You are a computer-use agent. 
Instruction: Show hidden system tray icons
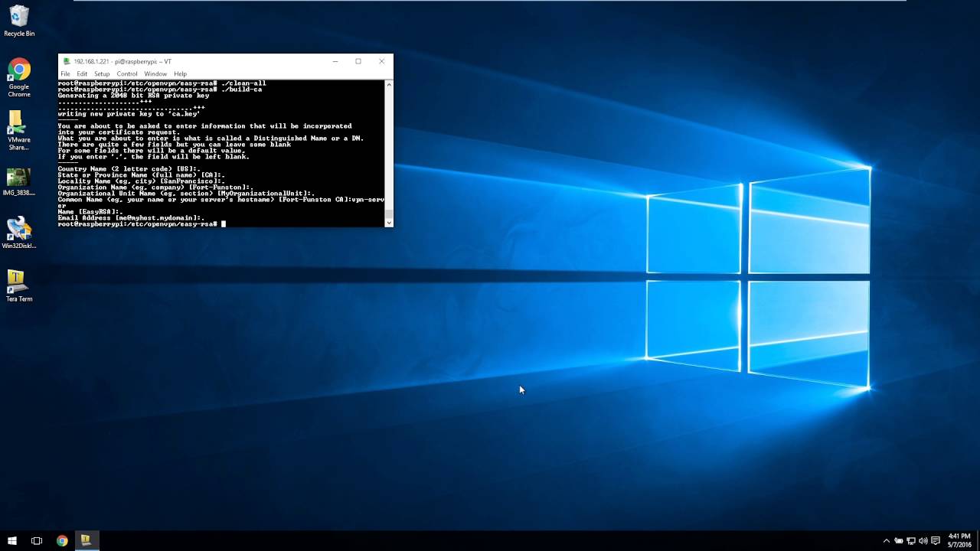click(x=887, y=540)
